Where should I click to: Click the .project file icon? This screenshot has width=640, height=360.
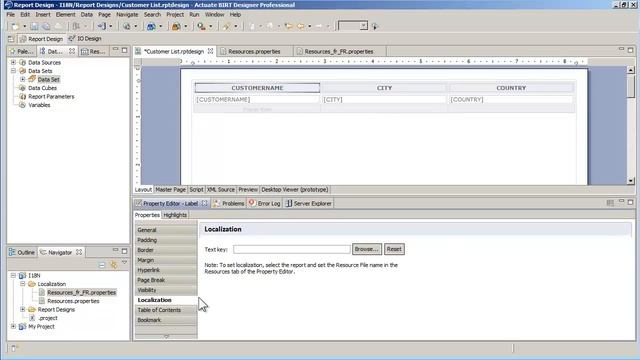coord(32,318)
